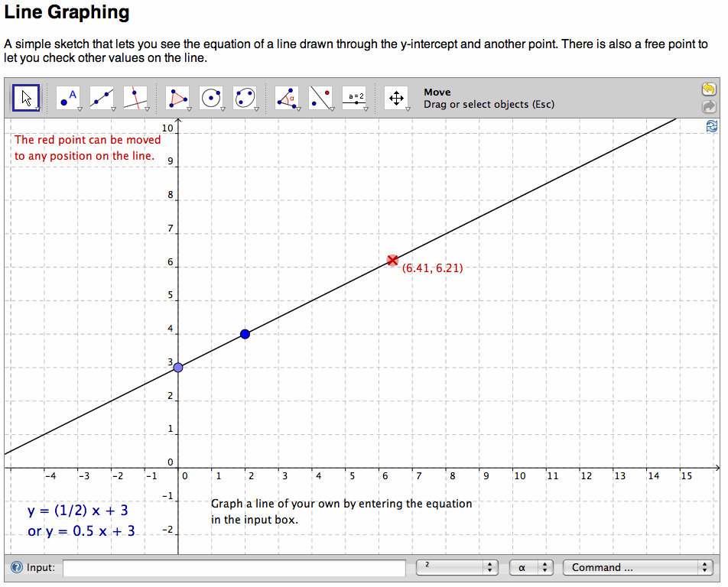Expand the Point tool's dropdown arrow

(79, 108)
